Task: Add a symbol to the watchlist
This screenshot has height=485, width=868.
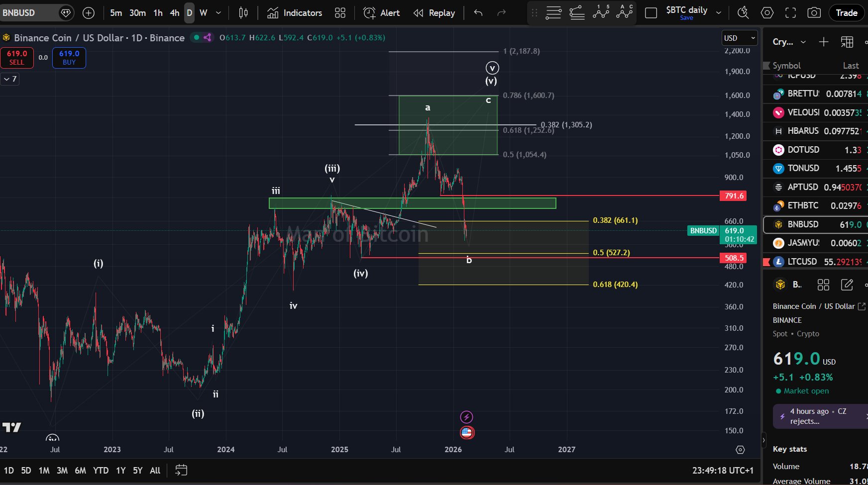Action: click(824, 42)
